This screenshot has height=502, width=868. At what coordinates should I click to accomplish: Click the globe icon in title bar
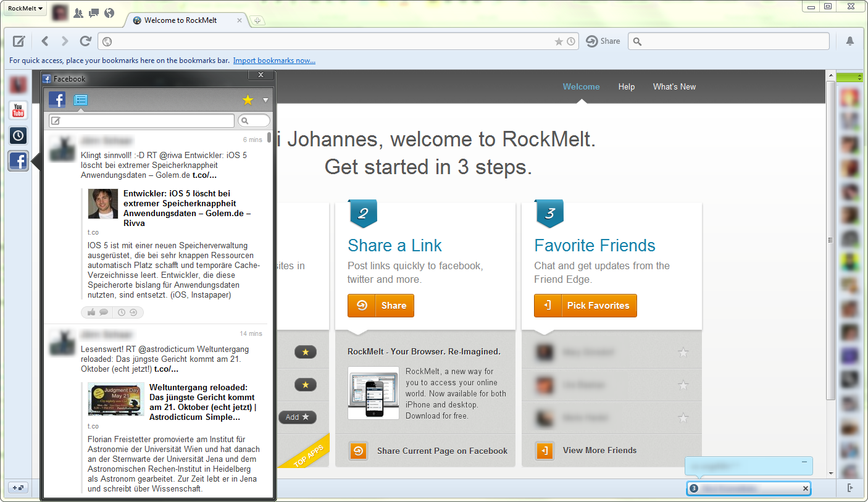click(109, 13)
